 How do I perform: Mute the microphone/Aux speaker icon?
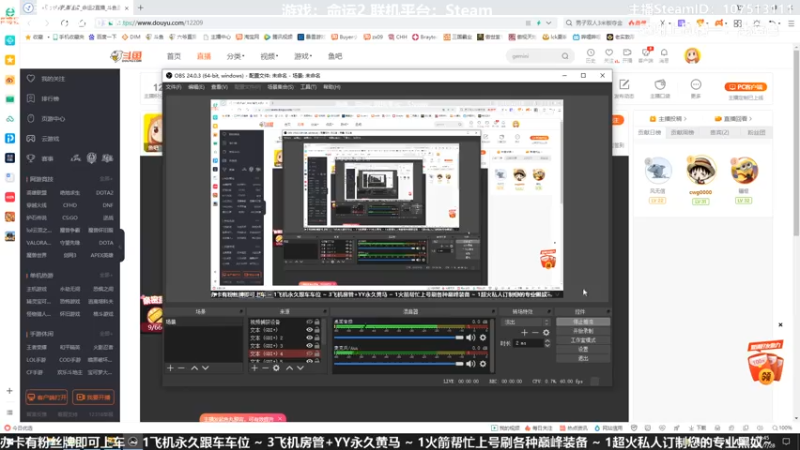click(470, 364)
